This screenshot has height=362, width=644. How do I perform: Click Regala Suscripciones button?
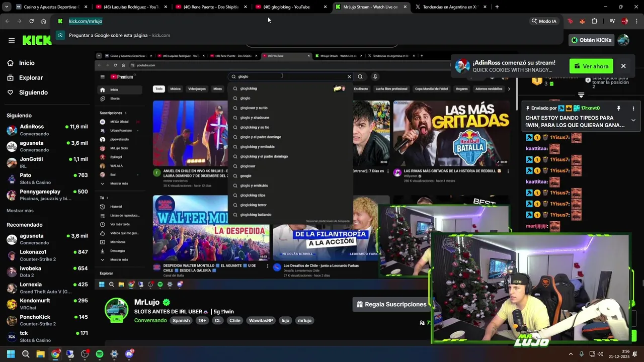coord(391,304)
